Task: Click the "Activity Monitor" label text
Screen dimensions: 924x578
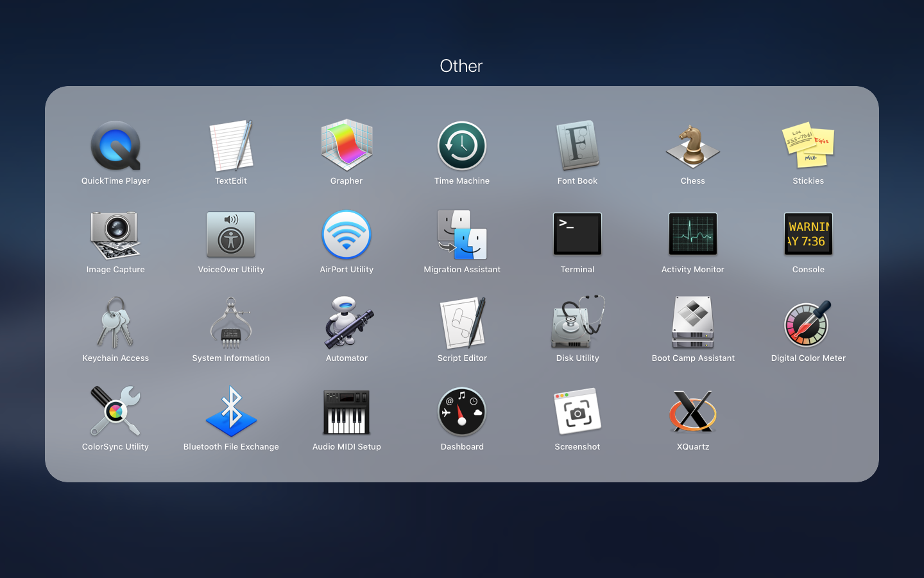Action: [x=693, y=270]
